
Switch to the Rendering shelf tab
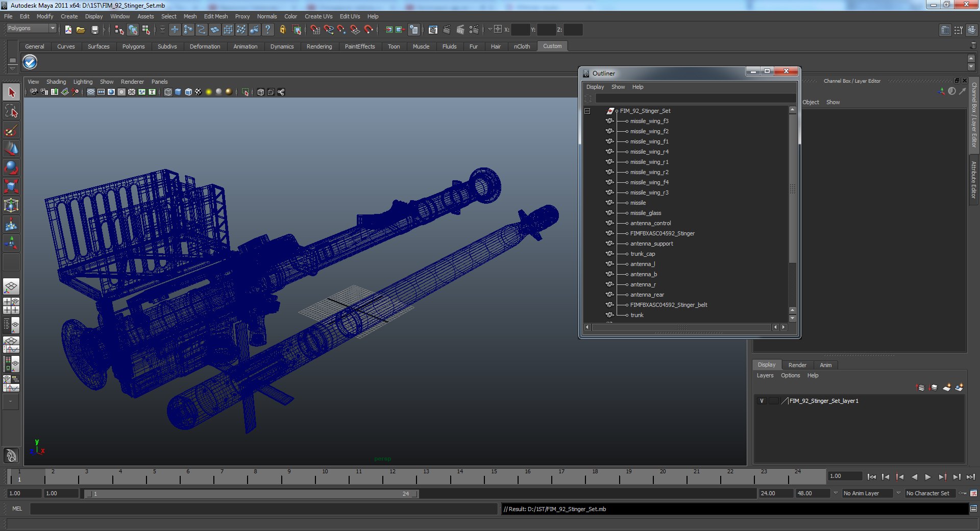tap(319, 46)
